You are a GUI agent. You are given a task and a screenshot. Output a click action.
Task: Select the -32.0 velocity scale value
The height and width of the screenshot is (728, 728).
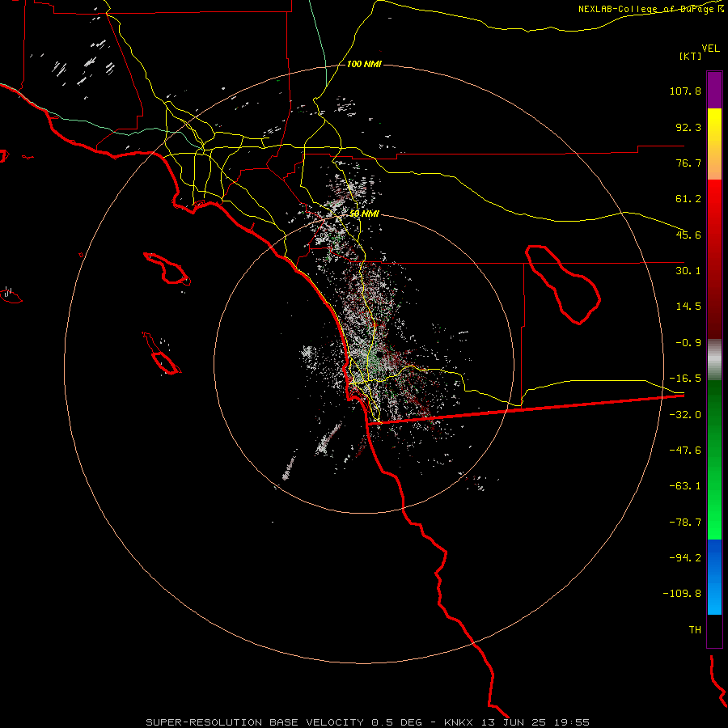[x=685, y=415]
